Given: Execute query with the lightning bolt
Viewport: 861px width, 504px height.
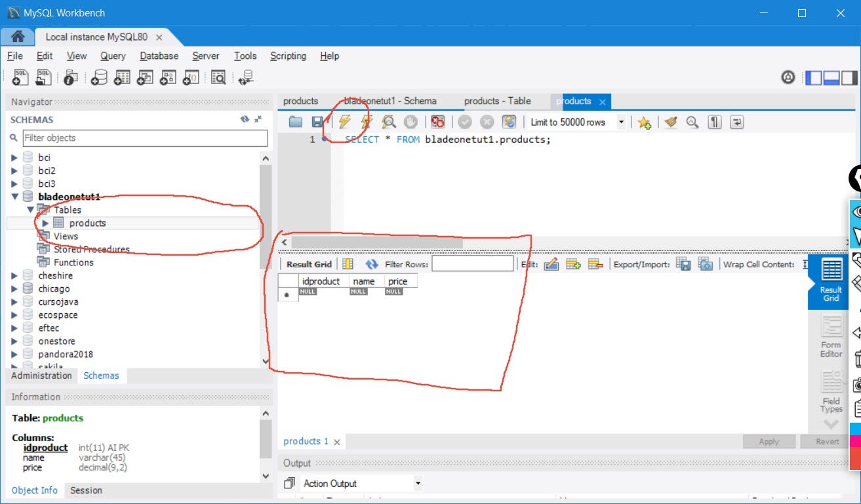Looking at the screenshot, I should [x=344, y=122].
